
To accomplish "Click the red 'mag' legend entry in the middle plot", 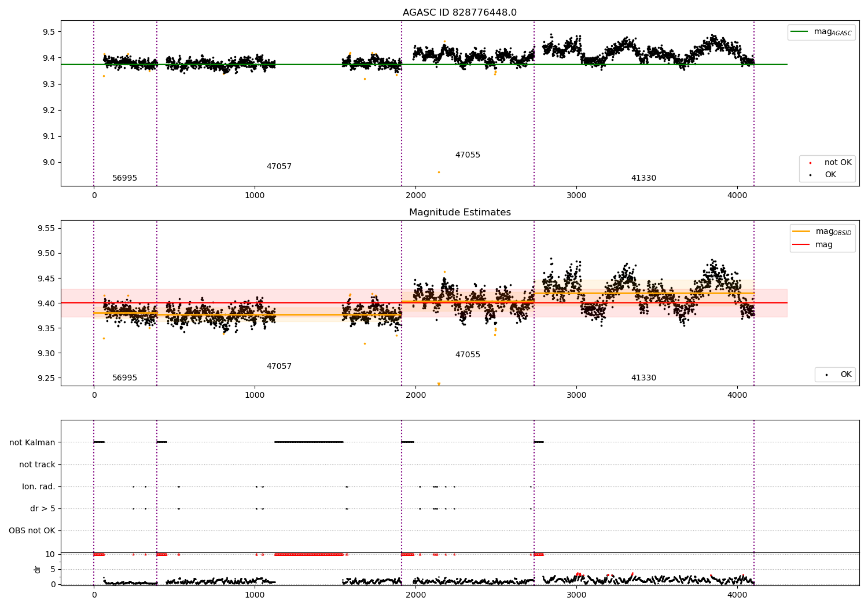I will pyautogui.click(x=813, y=245).
